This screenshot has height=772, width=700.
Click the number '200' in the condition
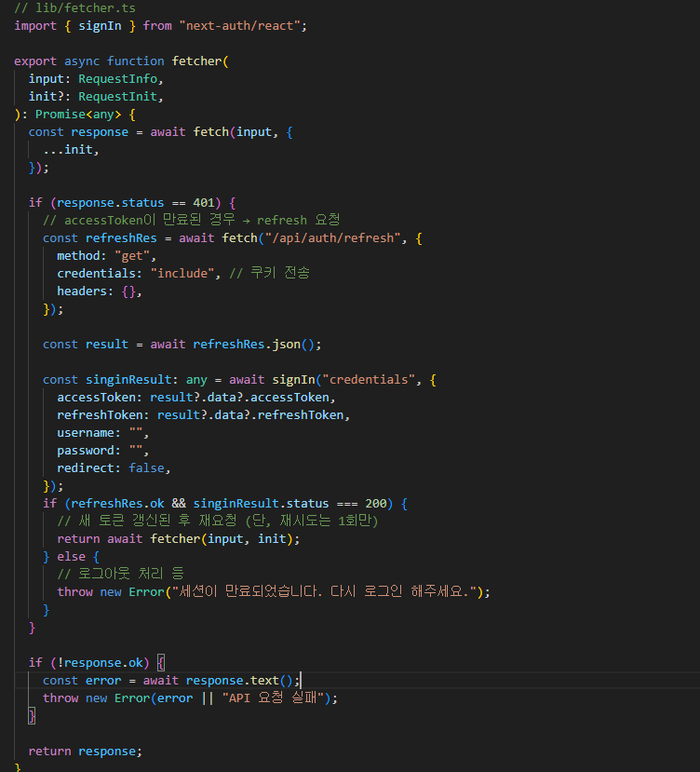[x=375, y=504]
